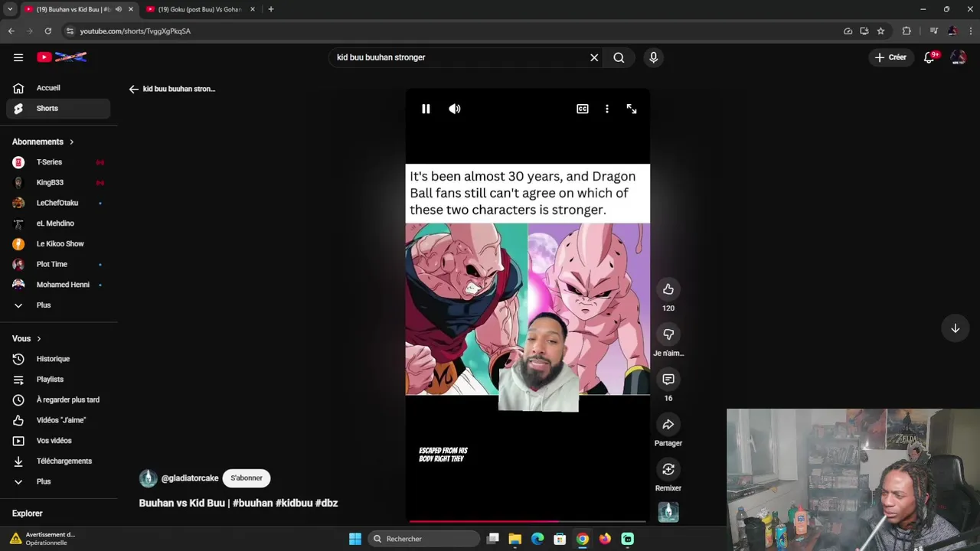Launch Firefox from the taskbar
This screenshot has width=980, height=551.
tap(605, 539)
